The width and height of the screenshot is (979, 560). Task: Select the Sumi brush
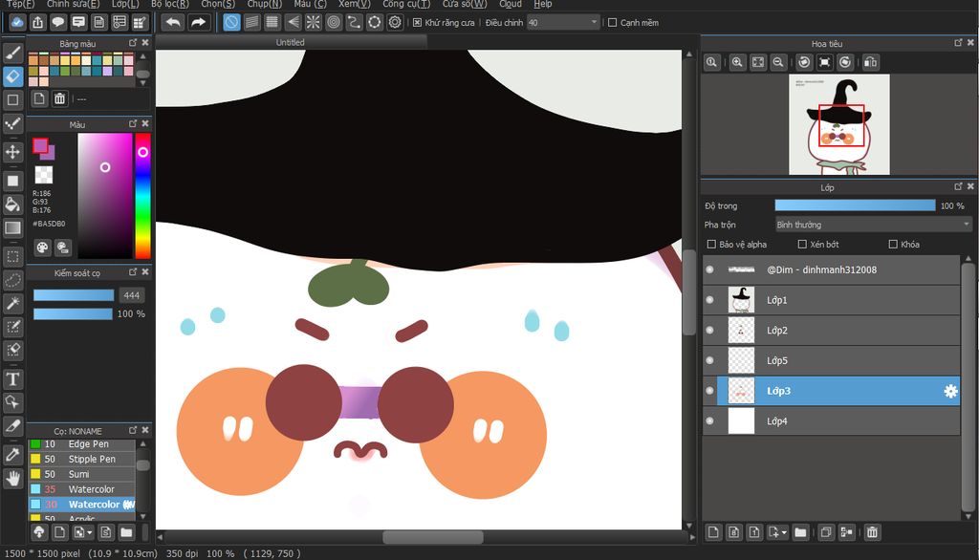[82, 474]
